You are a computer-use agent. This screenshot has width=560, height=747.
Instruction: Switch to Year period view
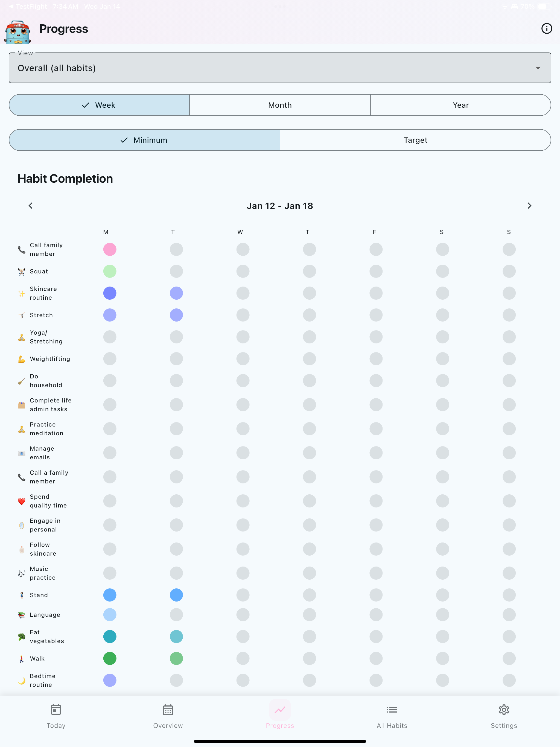pos(461,105)
